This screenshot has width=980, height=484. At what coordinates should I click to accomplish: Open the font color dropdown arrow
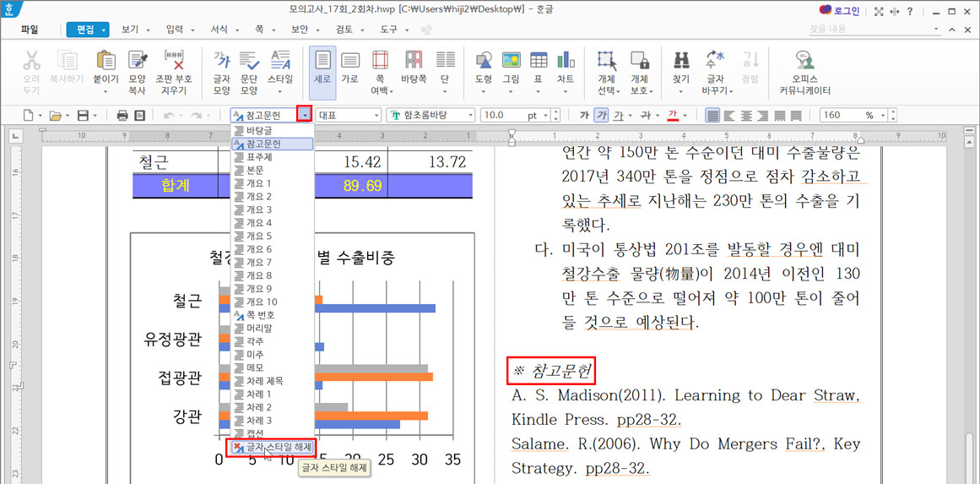685,115
